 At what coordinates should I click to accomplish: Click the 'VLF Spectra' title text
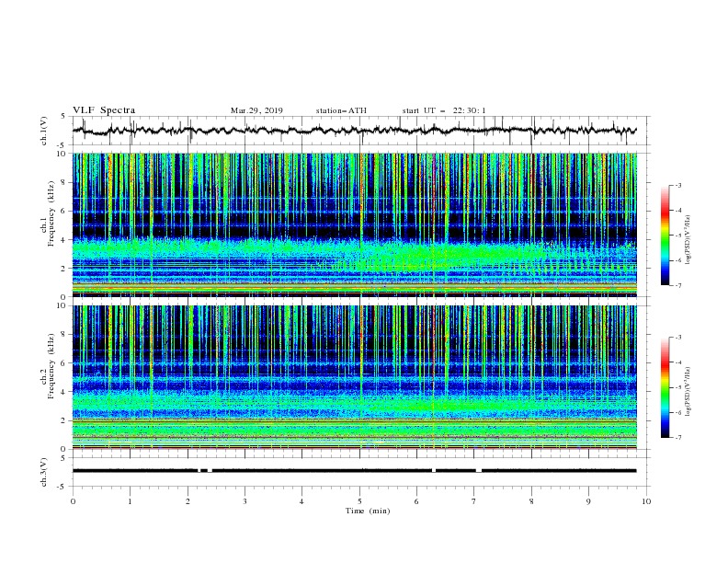(104, 110)
